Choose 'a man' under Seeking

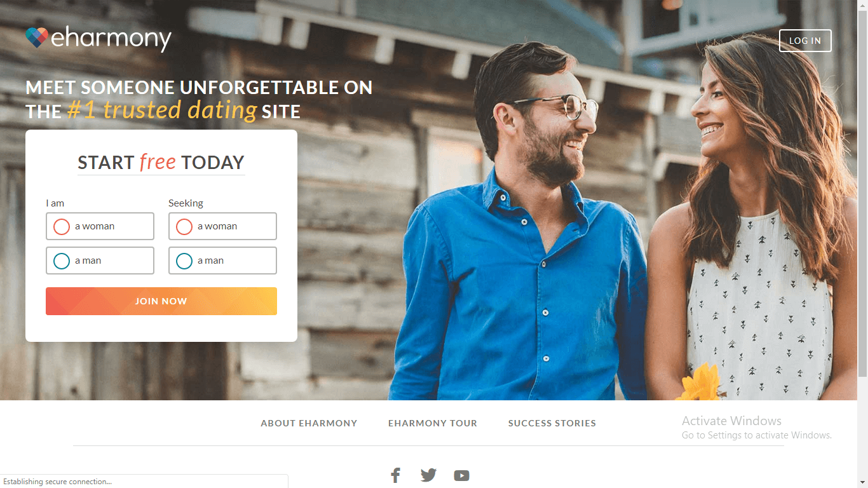(x=222, y=261)
